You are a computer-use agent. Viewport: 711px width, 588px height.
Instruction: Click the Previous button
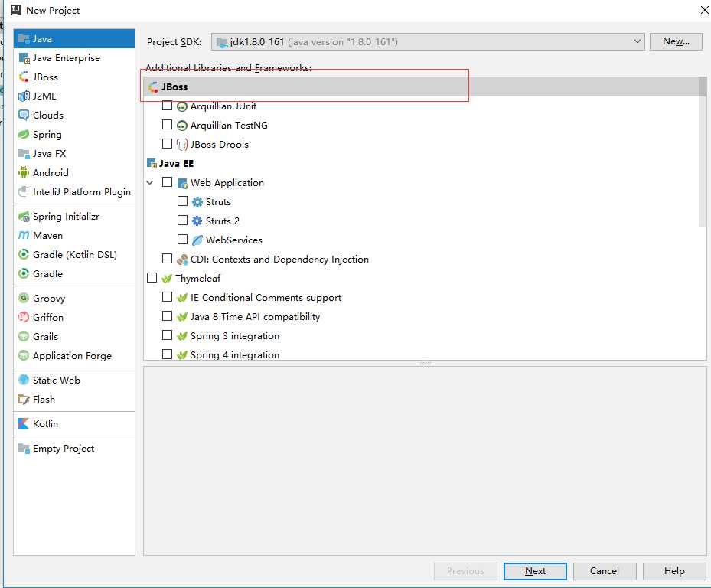(x=465, y=571)
